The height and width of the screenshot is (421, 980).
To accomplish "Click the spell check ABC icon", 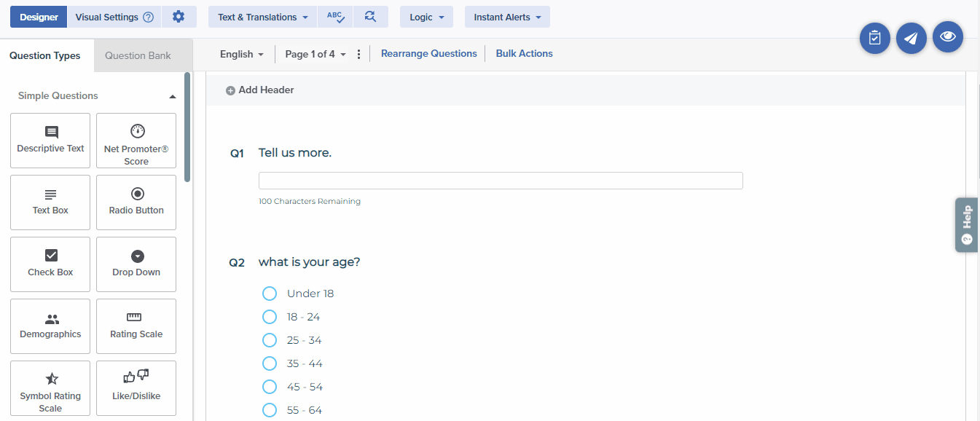I will (335, 17).
